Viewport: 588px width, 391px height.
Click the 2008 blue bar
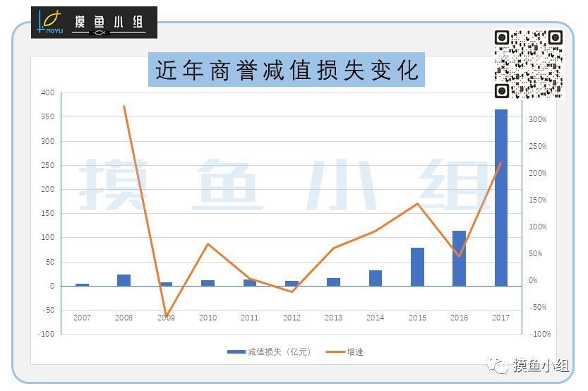[124, 280]
